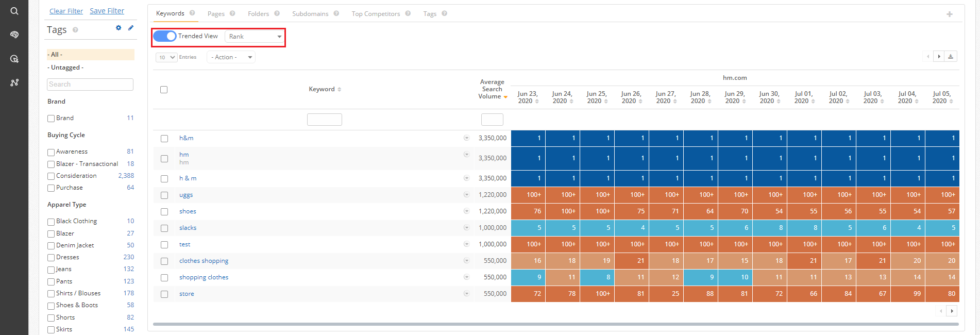Show help icon next to Tags tab

[x=444, y=13]
